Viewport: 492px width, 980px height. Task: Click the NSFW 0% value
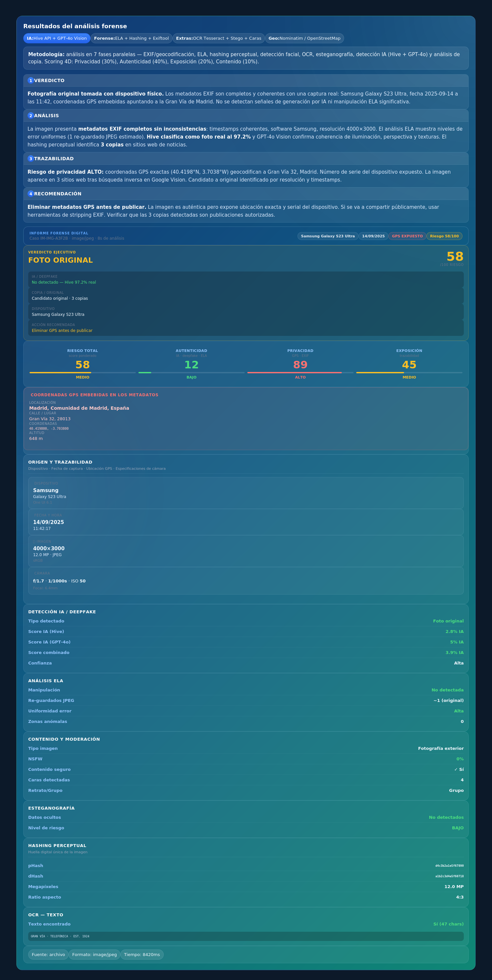click(x=460, y=759)
